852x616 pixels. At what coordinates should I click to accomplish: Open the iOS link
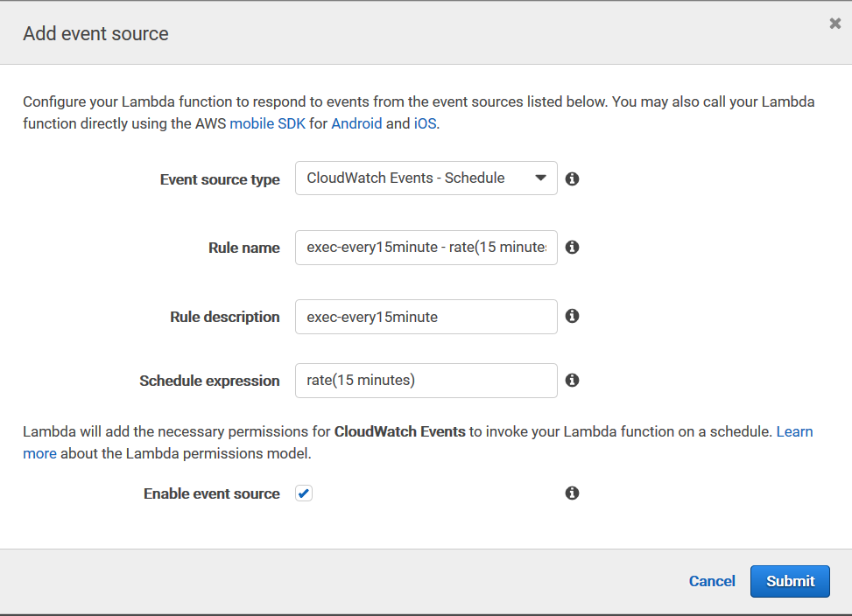(425, 123)
